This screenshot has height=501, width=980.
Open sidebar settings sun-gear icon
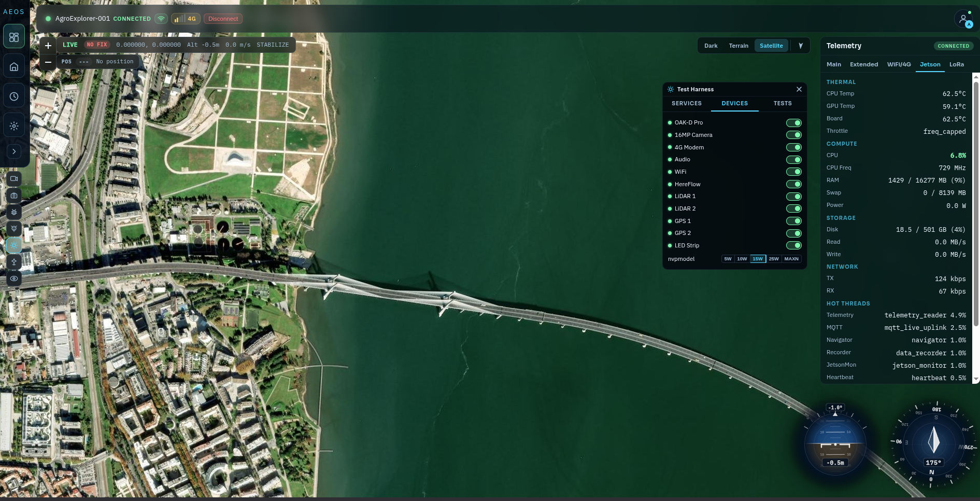pyautogui.click(x=14, y=126)
